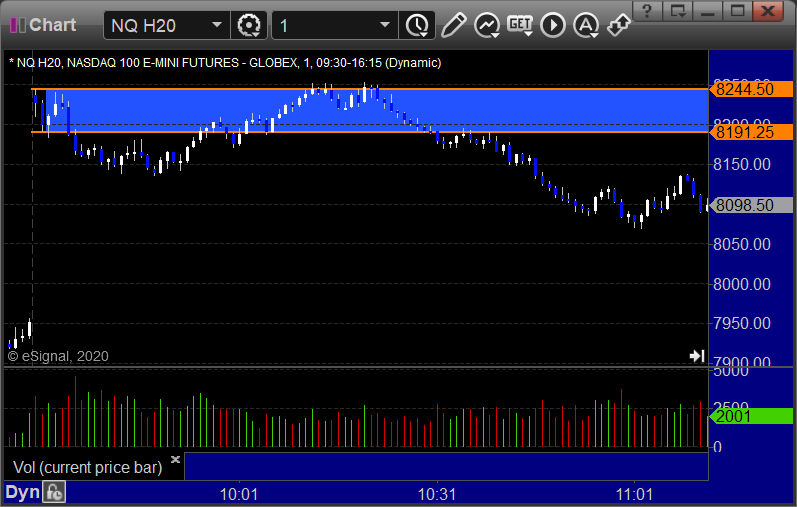The height and width of the screenshot is (507, 797).
Task: Select the pencil drawing tools icon
Action: [x=454, y=25]
